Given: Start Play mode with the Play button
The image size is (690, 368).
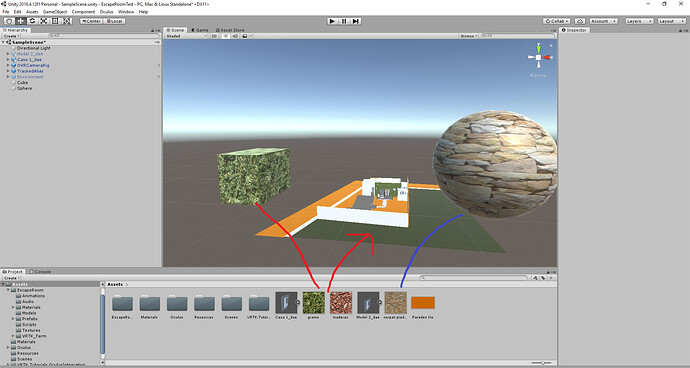Looking at the screenshot, I should tap(333, 21).
